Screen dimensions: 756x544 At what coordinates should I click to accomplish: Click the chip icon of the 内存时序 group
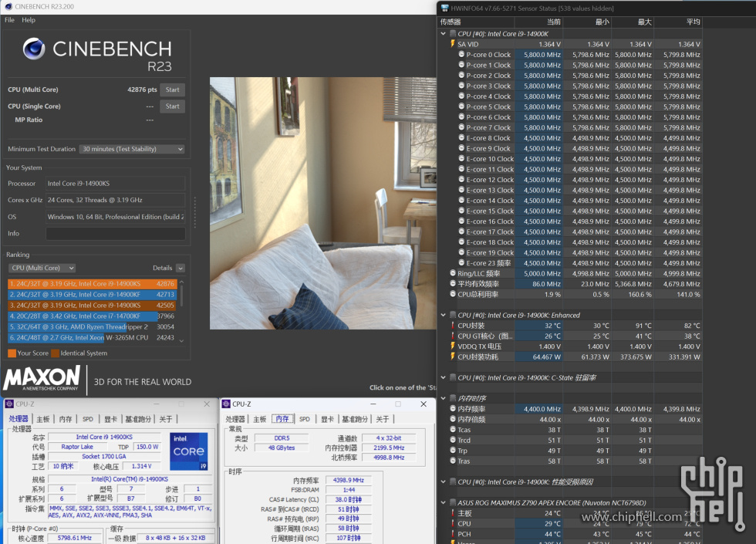pyautogui.click(x=453, y=398)
